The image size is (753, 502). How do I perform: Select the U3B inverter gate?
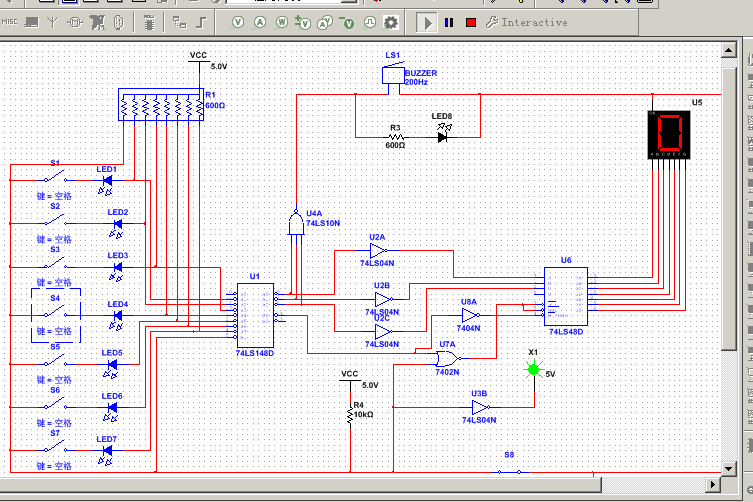click(x=480, y=407)
